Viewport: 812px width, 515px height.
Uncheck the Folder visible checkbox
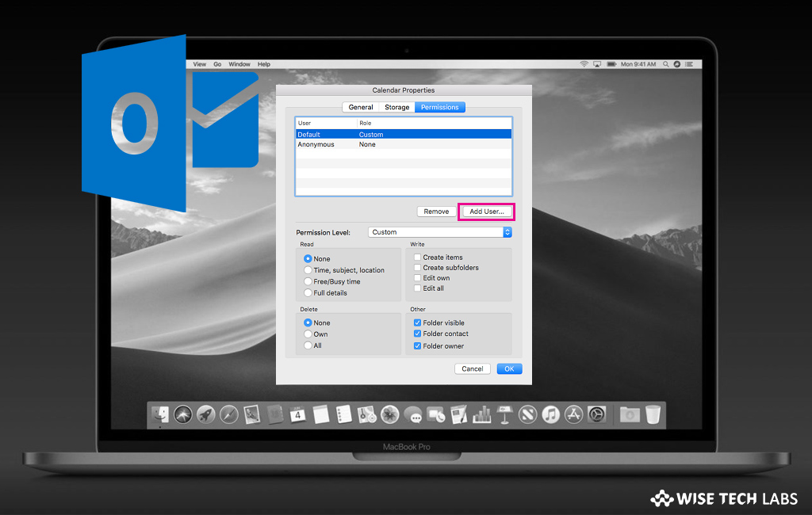pos(417,323)
